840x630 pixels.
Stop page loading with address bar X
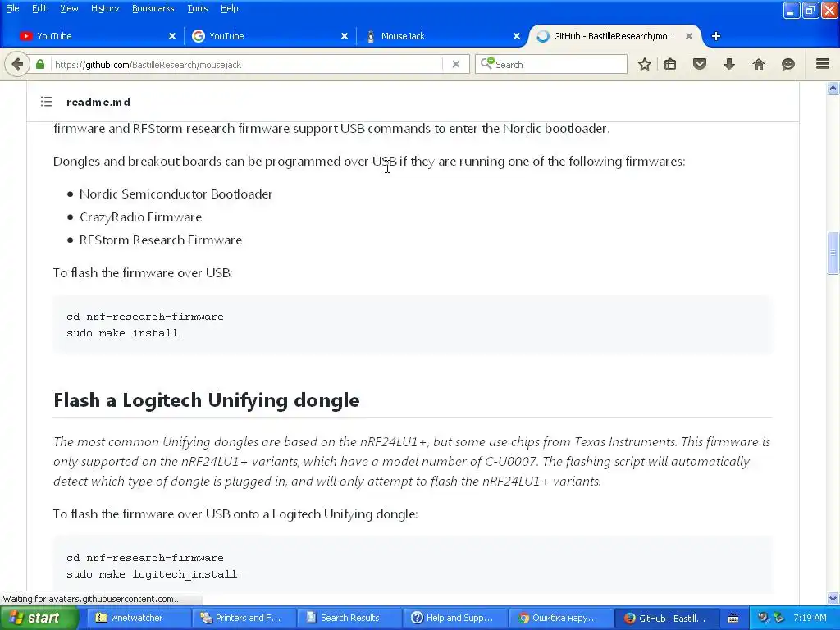click(456, 64)
